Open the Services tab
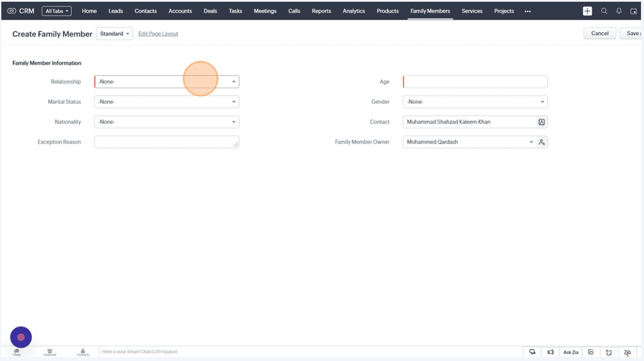This screenshot has width=644, height=361. 472,11
